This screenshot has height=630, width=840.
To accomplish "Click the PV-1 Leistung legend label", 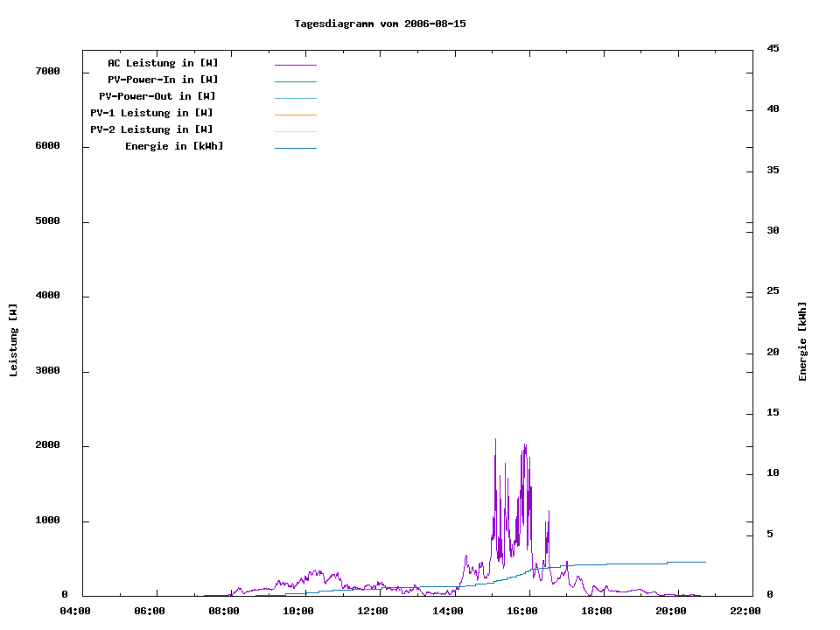I will tap(151, 113).
